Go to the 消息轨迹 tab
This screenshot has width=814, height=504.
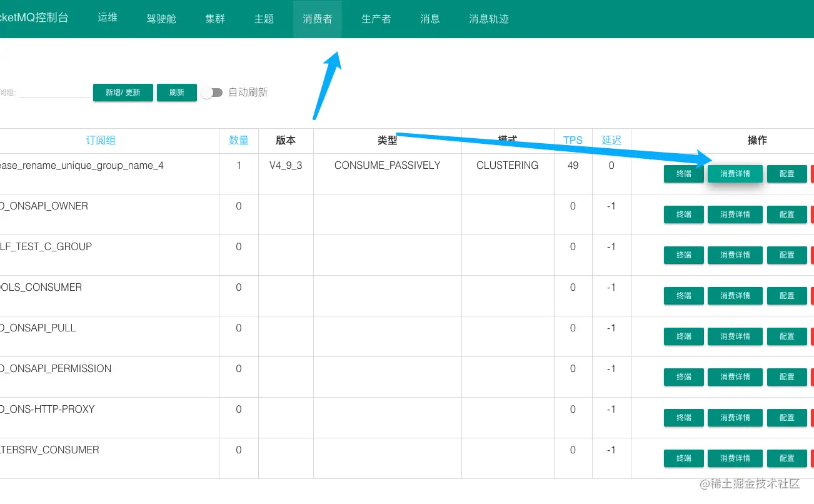click(489, 19)
